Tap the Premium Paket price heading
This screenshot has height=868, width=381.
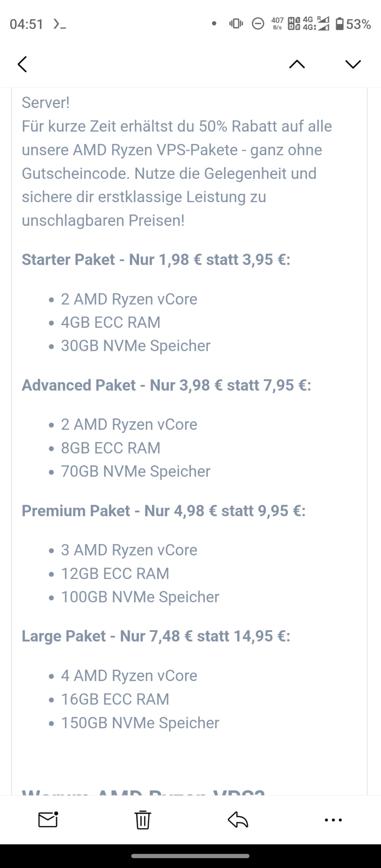click(164, 511)
